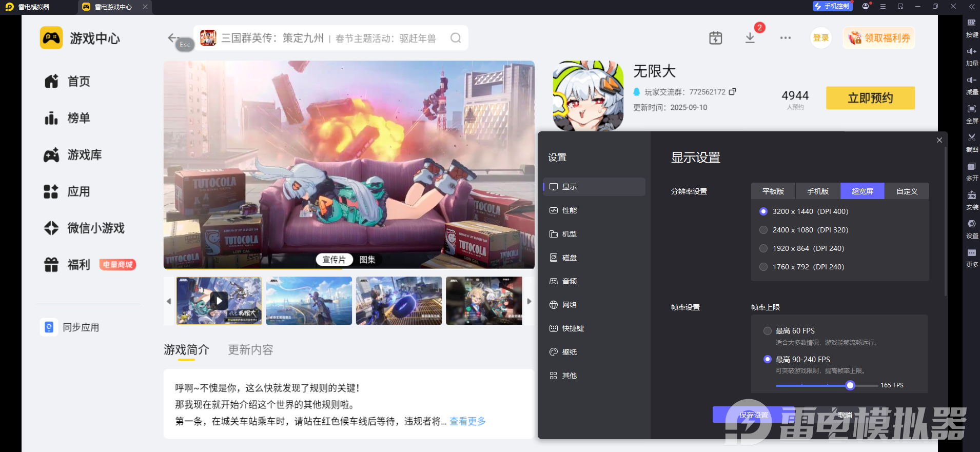Open the 应用 apps section
This screenshot has width=980, height=452.
click(67, 191)
